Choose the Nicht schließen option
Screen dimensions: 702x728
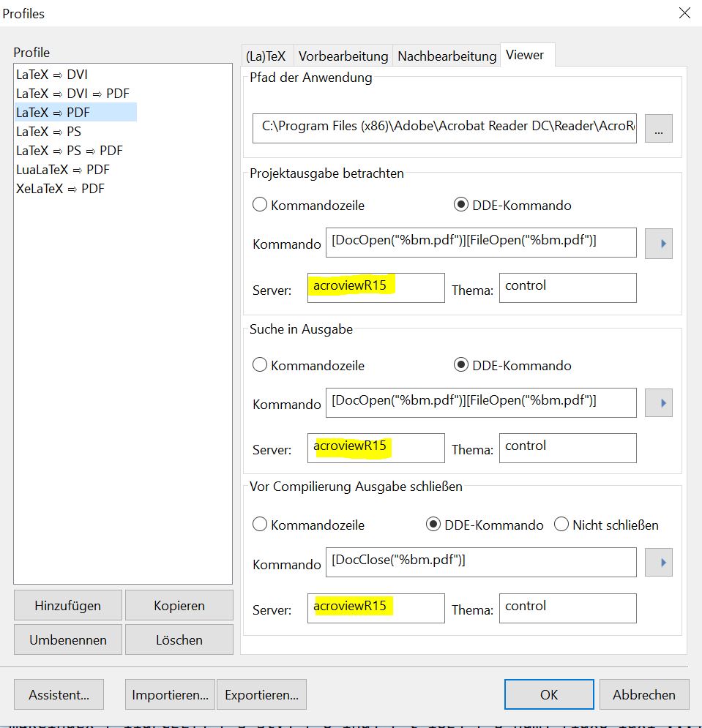[606, 525]
